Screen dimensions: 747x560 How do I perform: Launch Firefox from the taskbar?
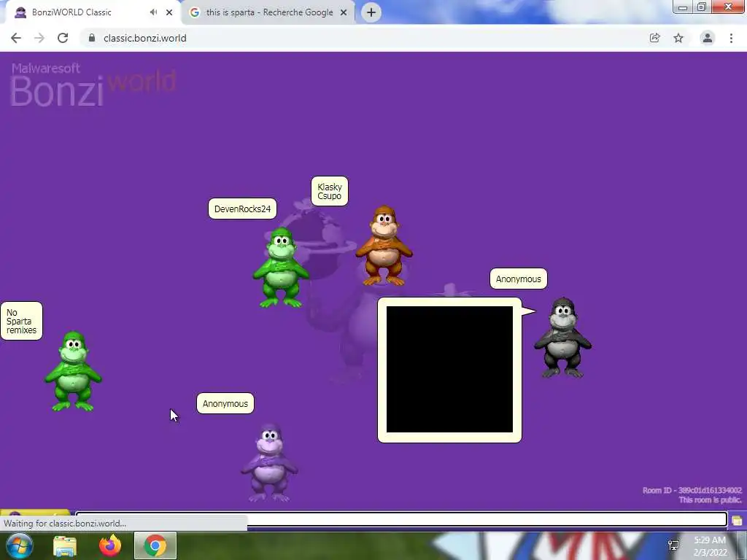(x=110, y=545)
